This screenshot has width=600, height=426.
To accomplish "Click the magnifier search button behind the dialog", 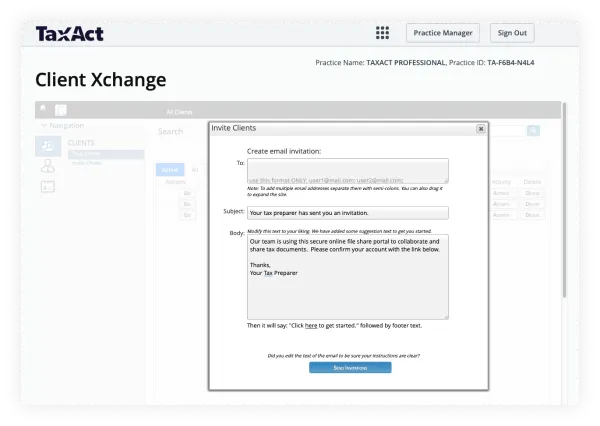I will pyautogui.click(x=533, y=131).
